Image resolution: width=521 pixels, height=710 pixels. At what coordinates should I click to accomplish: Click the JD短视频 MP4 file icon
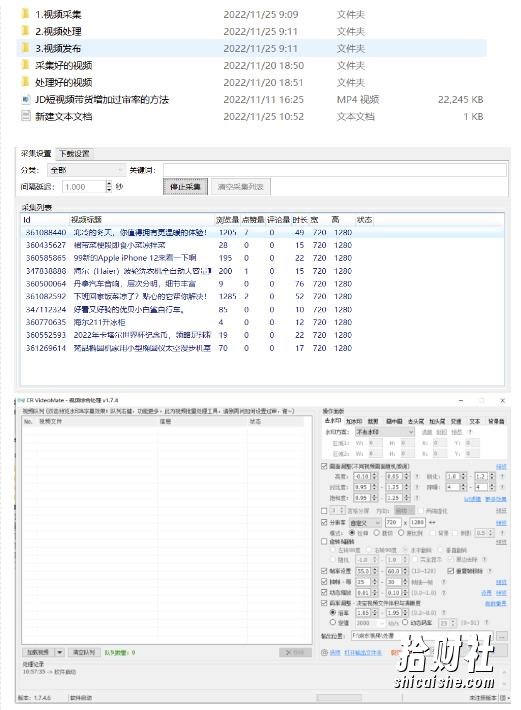coord(25,99)
